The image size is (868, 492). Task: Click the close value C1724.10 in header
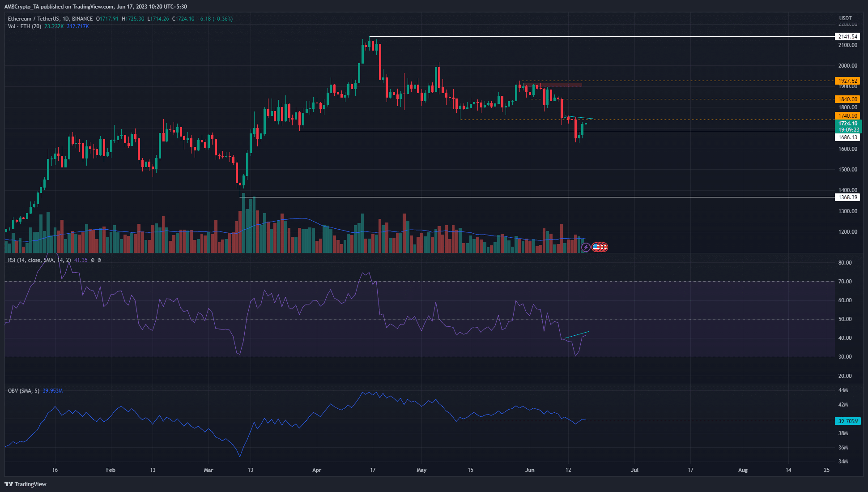tap(183, 19)
